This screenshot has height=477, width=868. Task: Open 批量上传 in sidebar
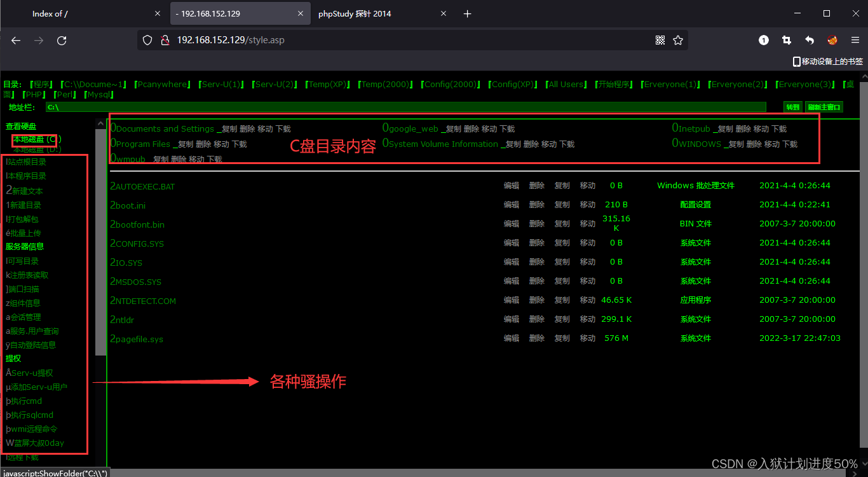(x=23, y=233)
